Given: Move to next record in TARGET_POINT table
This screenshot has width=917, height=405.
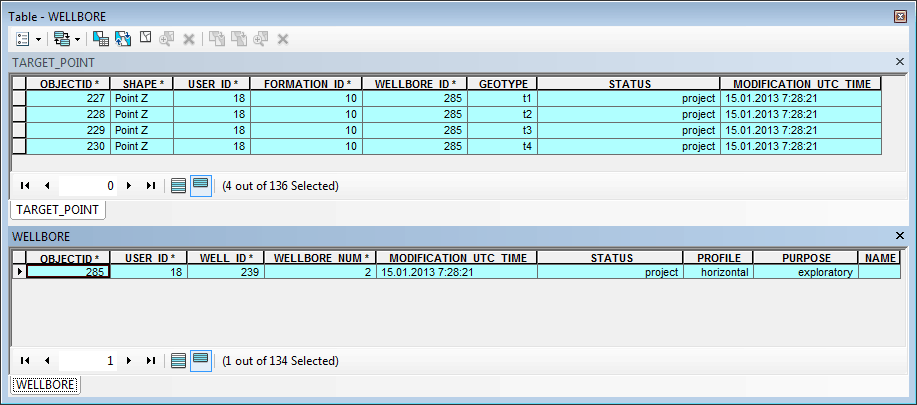Looking at the screenshot, I should (x=129, y=186).
